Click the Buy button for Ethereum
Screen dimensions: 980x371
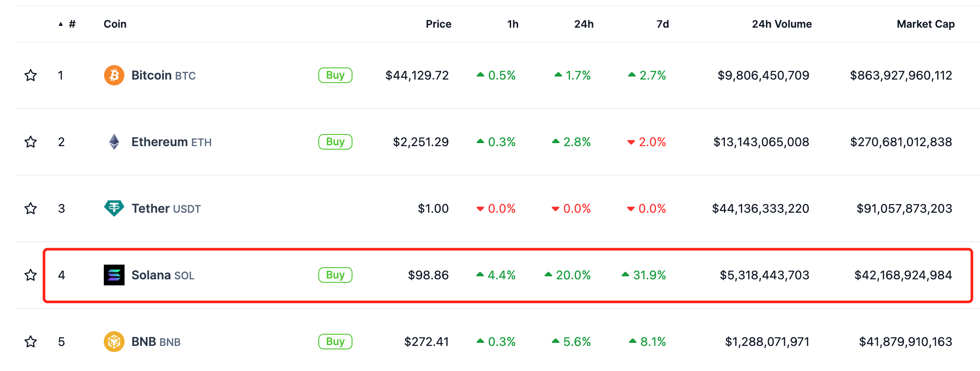[335, 142]
